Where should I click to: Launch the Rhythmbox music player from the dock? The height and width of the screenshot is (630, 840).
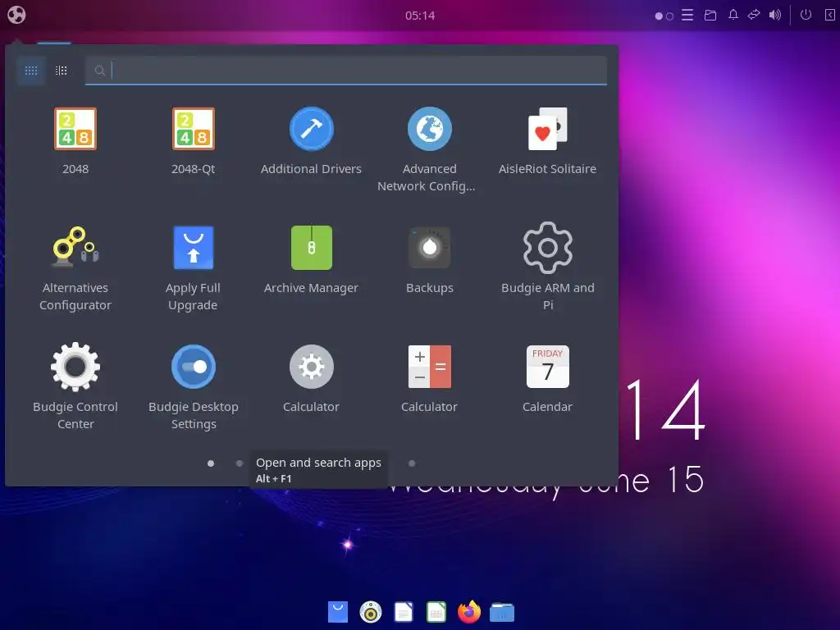pyautogui.click(x=371, y=612)
